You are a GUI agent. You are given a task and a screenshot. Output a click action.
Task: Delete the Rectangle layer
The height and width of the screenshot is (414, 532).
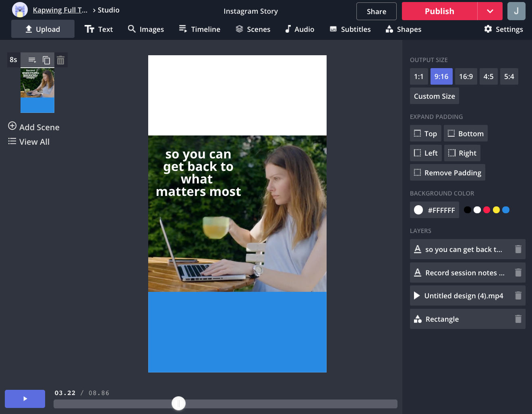(x=518, y=319)
